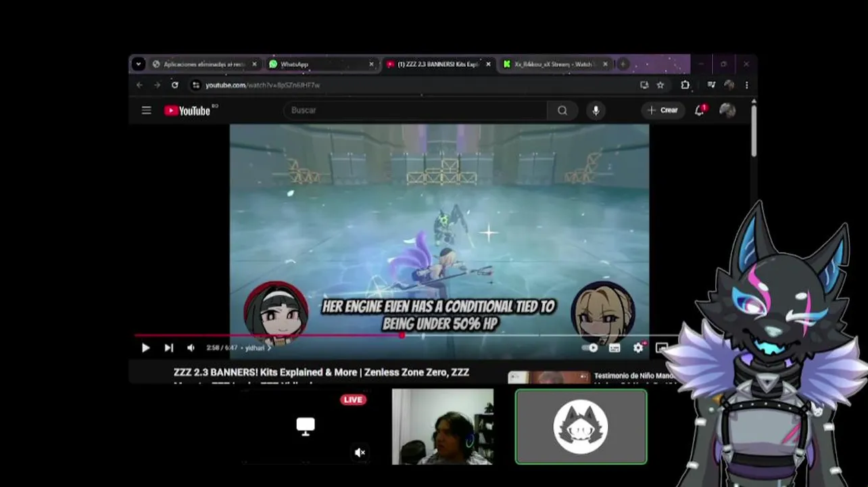
Task: Open Chrome media control icon
Action: point(711,85)
